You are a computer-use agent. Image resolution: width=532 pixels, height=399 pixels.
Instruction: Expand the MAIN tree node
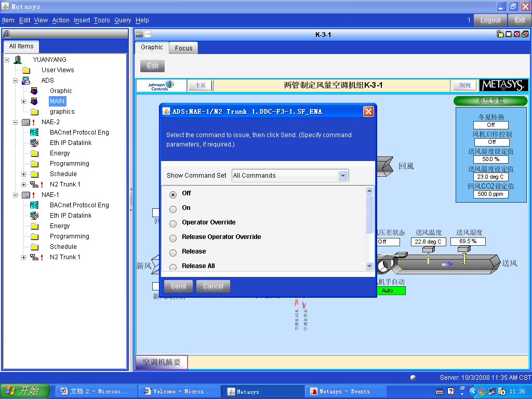click(x=23, y=101)
